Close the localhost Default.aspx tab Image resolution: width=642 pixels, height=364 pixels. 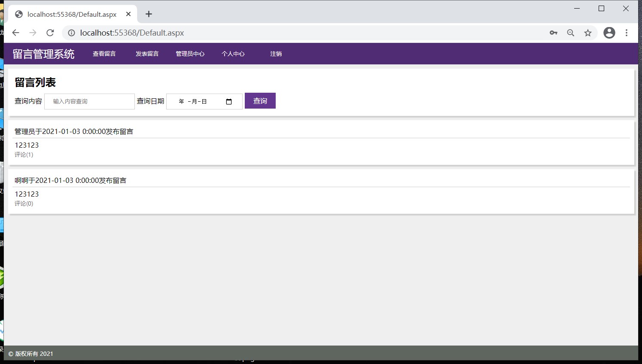coord(128,14)
